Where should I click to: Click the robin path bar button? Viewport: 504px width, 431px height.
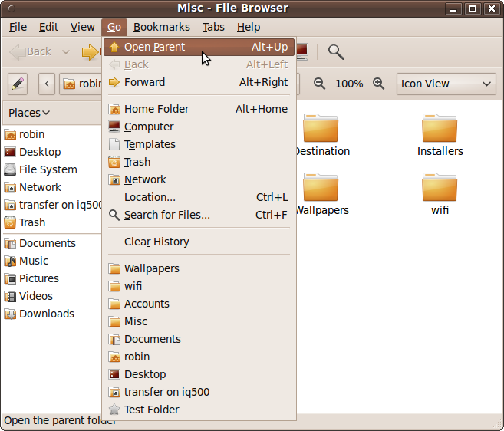[81, 84]
